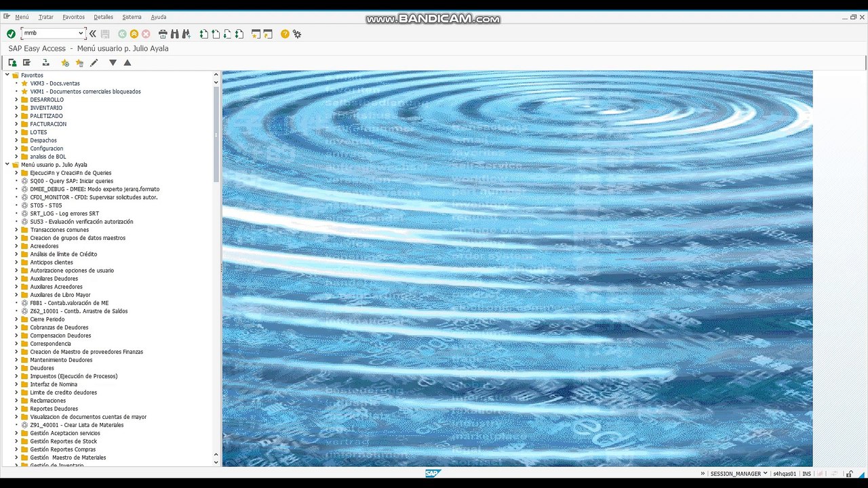Collapse the Favoritos tree node
The width and height of the screenshot is (868, 488).
[x=7, y=75]
